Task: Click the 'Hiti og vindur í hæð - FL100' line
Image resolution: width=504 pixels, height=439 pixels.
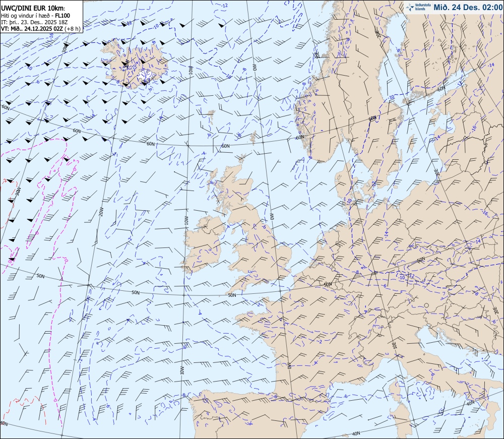Action: point(35,16)
